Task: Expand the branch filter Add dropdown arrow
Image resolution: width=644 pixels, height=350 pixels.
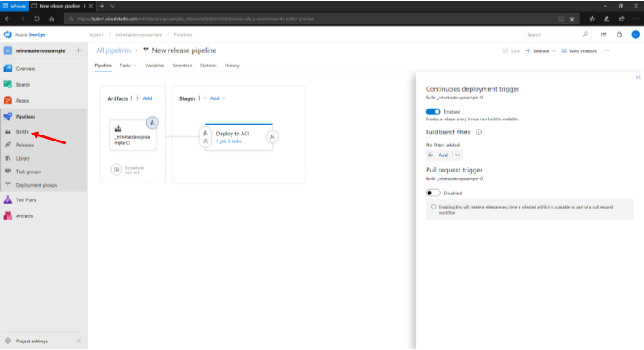Action: coord(458,155)
